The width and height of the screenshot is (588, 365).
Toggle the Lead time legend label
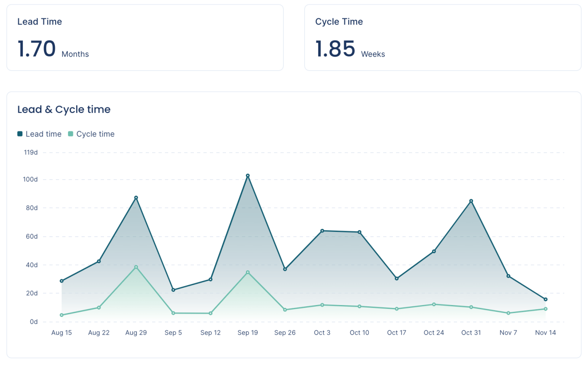point(43,134)
